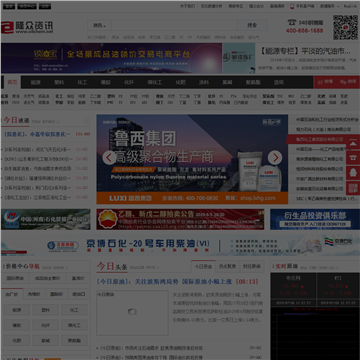Click 煤化工 button in price center grid
360x360 pixels.
click(x=74, y=325)
